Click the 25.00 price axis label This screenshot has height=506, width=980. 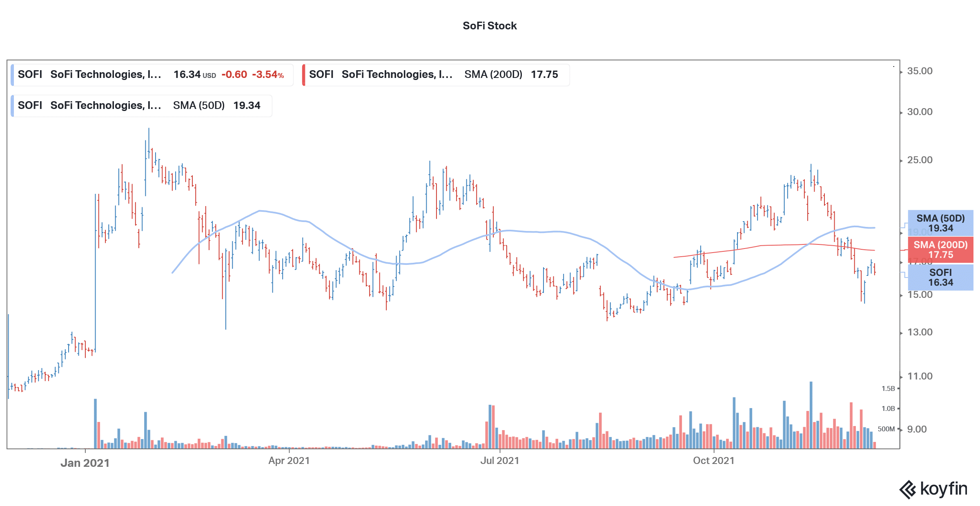pos(920,160)
